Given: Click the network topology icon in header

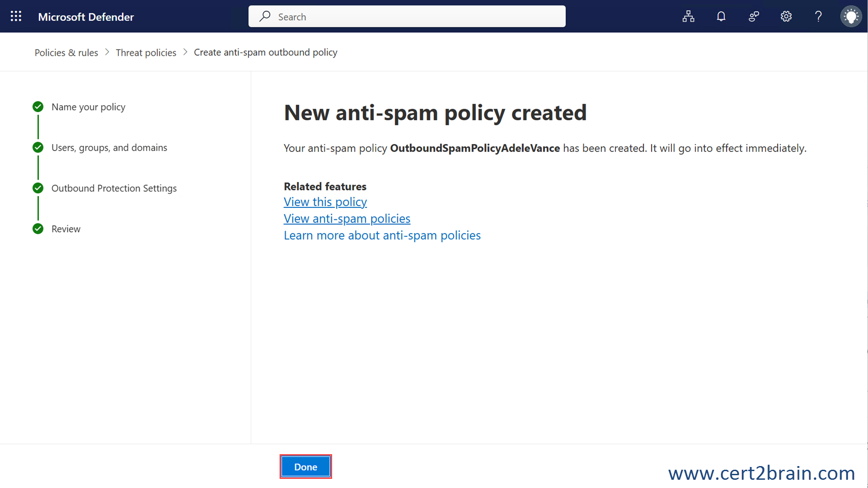Looking at the screenshot, I should pyautogui.click(x=688, y=16).
